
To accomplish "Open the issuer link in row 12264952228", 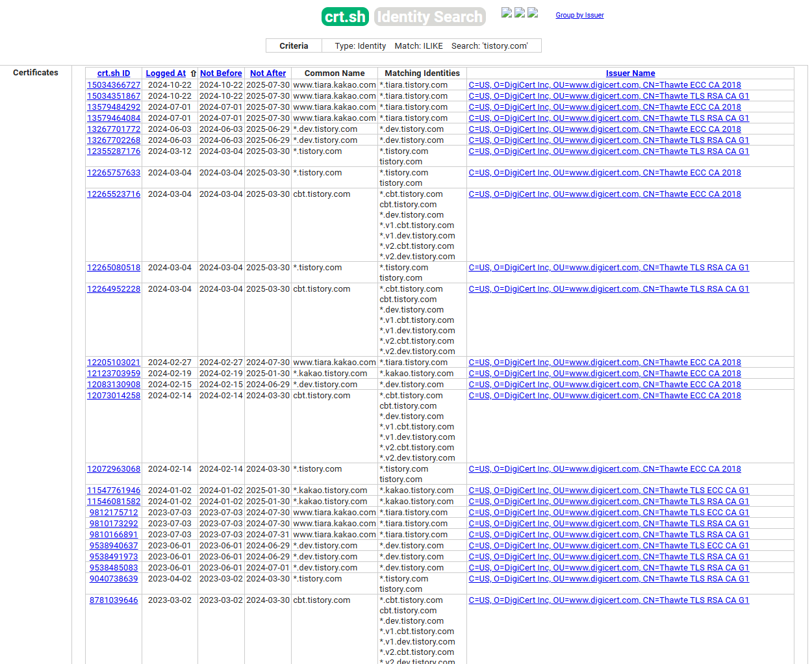I will [x=609, y=289].
